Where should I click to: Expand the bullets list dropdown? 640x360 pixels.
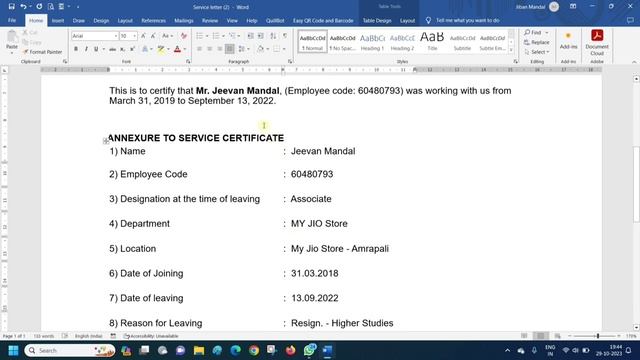207,36
